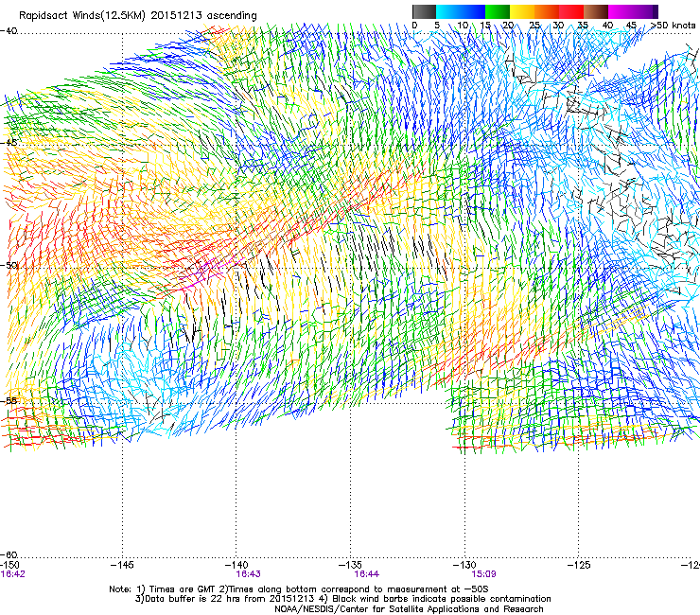Click the -150 longitude axis label
Viewport: 700px width, 615px height.
(x=9, y=565)
